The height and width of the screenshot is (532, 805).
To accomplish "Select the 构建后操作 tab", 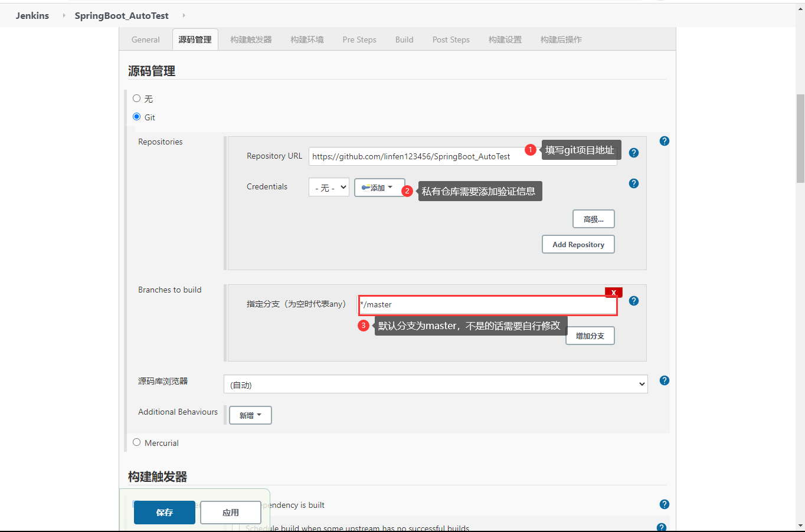I will pos(561,40).
